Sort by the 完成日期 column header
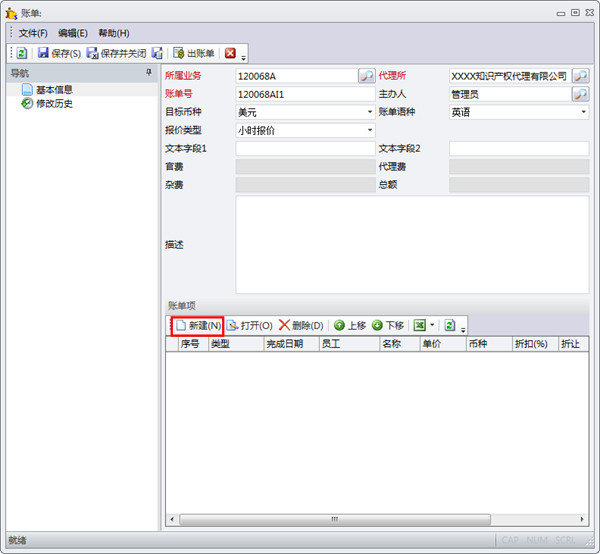 pos(292,344)
